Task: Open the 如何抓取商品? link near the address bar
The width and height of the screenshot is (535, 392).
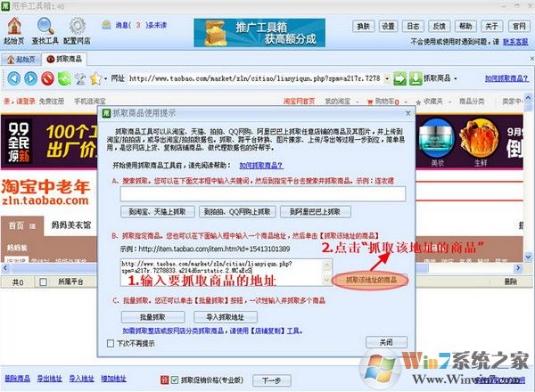Action: [x=506, y=78]
